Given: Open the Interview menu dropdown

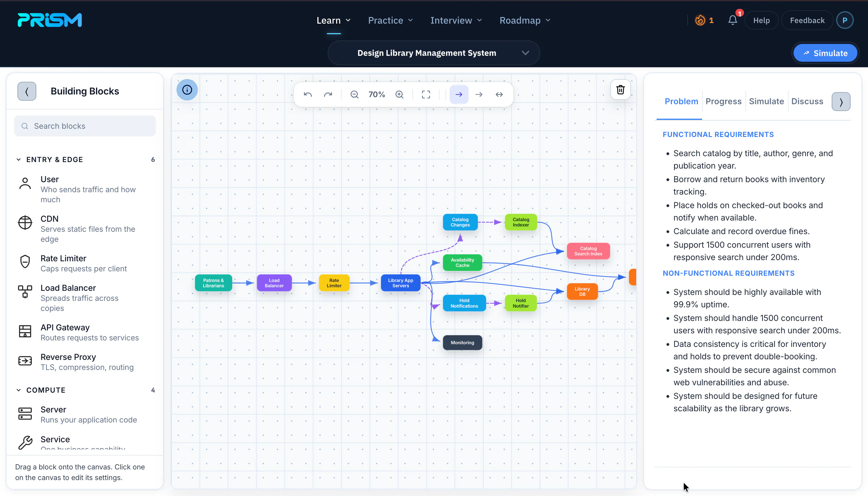Looking at the screenshot, I should point(456,20).
